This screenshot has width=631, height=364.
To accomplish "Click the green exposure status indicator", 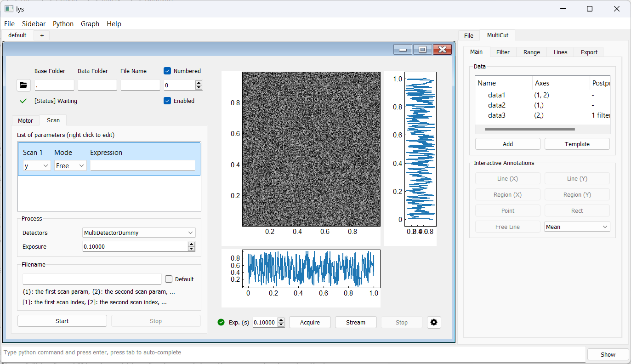I will pyautogui.click(x=221, y=322).
